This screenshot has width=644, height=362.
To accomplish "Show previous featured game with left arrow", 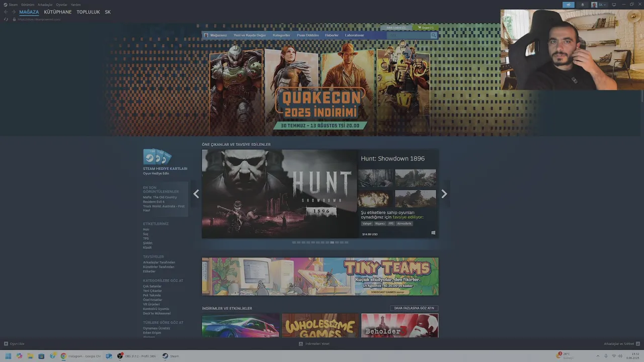I will point(196,194).
